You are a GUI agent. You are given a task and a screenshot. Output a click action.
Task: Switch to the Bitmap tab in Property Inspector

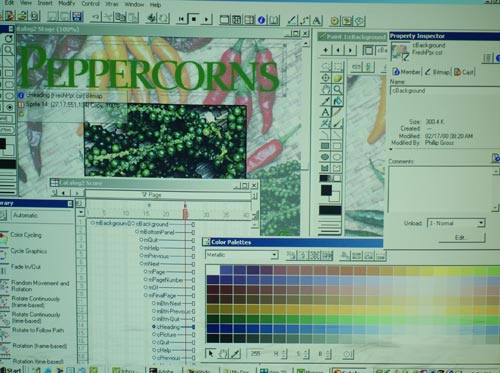437,72
